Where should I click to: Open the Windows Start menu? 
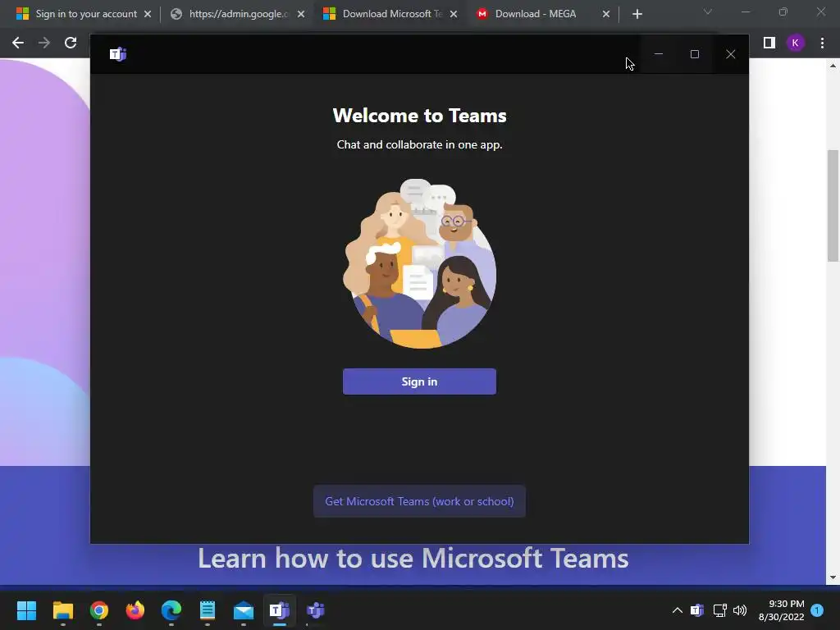pyautogui.click(x=26, y=610)
